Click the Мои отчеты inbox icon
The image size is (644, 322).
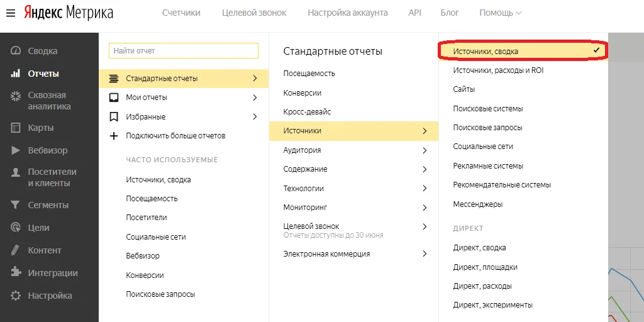[x=114, y=97]
